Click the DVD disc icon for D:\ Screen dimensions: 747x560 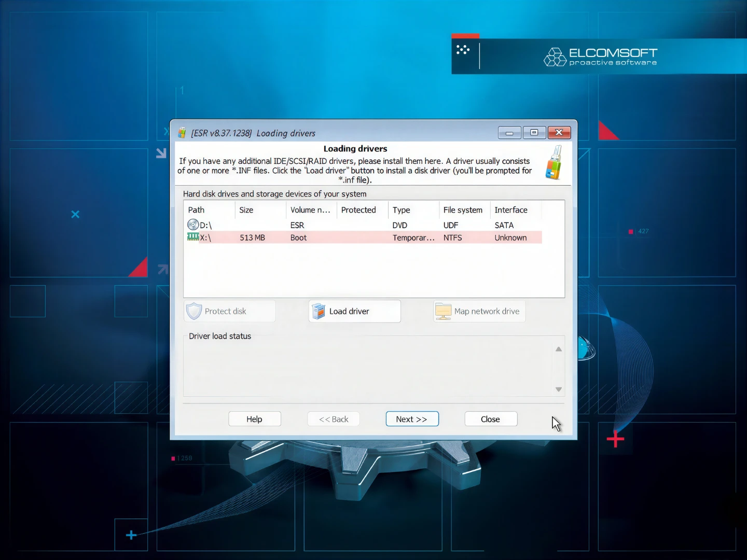(193, 225)
